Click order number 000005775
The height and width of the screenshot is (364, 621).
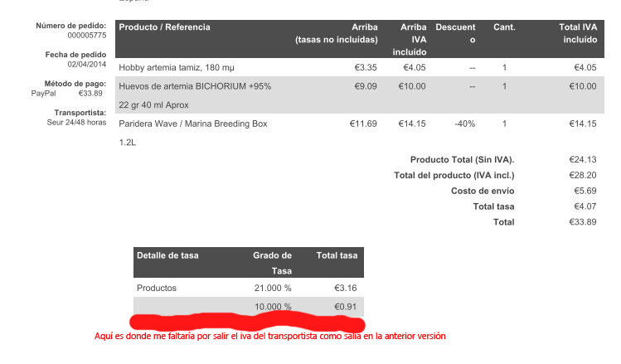click(x=87, y=36)
